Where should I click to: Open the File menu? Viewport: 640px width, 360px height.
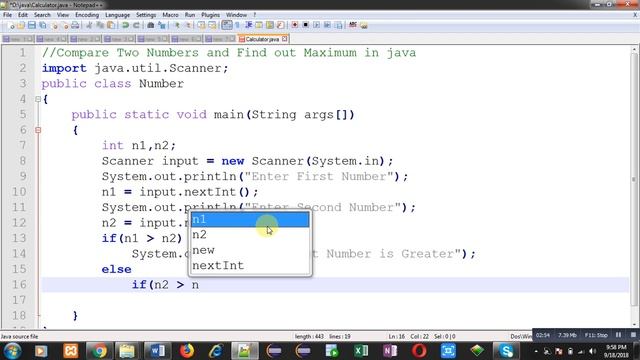click(7, 15)
